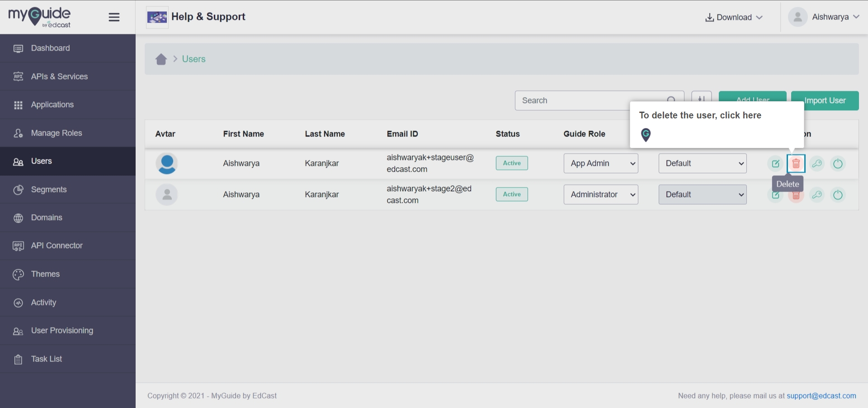This screenshot has width=868, height=408.
Task: Open APIs & Services in sidebar
Action: [x=68, y=76]
